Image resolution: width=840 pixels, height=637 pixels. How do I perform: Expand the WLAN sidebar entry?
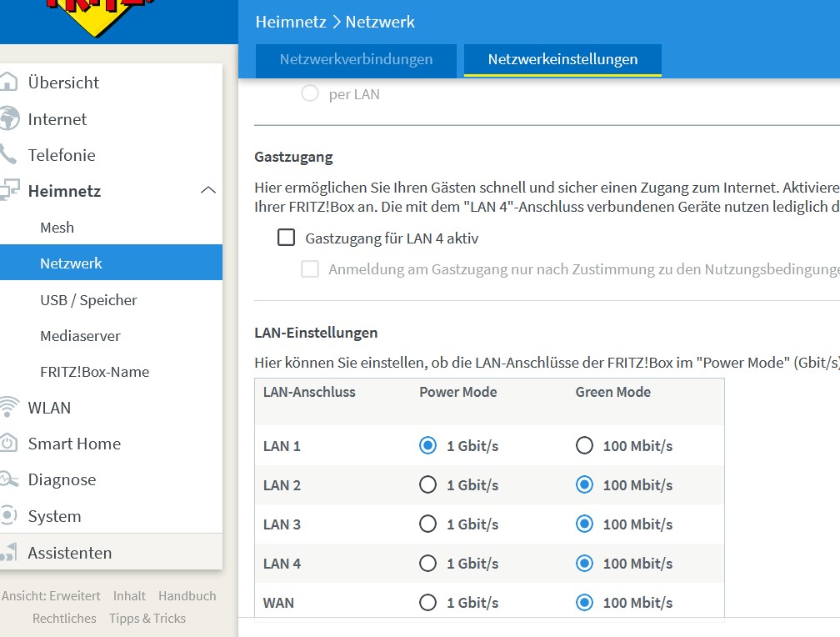coord(52,408)
